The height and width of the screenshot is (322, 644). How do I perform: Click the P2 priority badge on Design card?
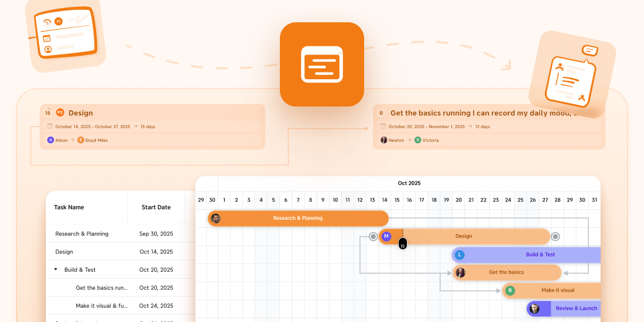tap(60, 113)
